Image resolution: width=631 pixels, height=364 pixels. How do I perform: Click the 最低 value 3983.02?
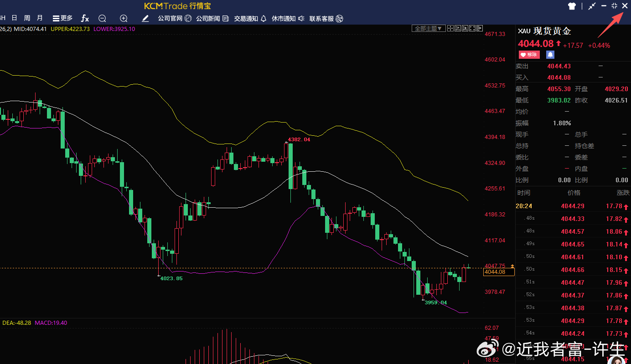(x=559, y=100)
